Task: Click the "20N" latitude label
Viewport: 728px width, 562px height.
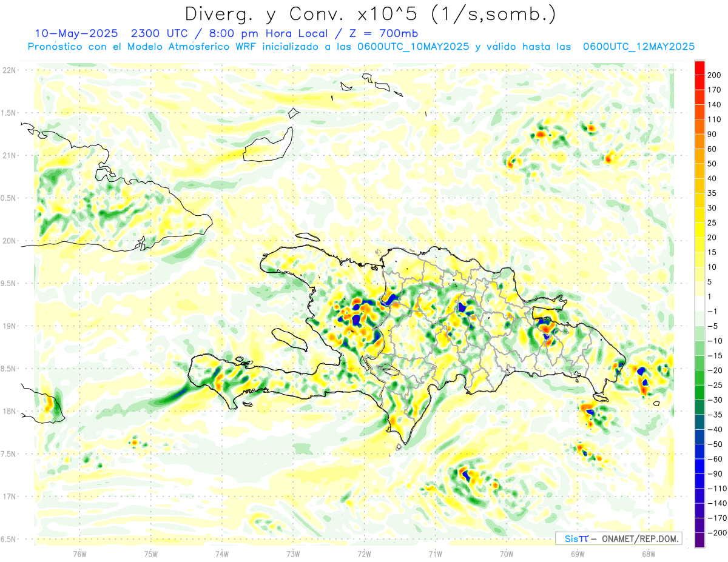Action: point(9,241)
